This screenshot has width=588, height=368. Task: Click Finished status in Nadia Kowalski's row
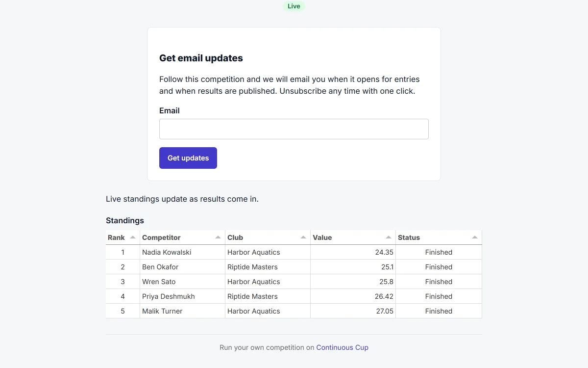click(439, 252)
